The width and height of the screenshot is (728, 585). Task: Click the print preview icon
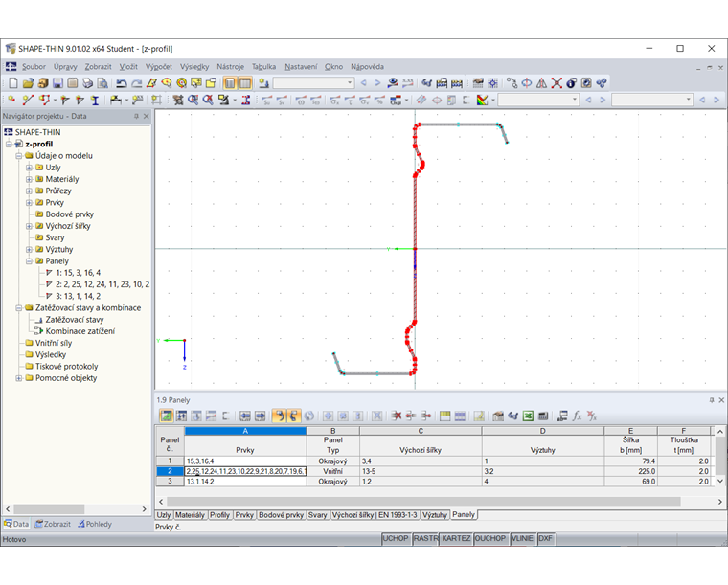pyautogui.click(x=102, y=83)
